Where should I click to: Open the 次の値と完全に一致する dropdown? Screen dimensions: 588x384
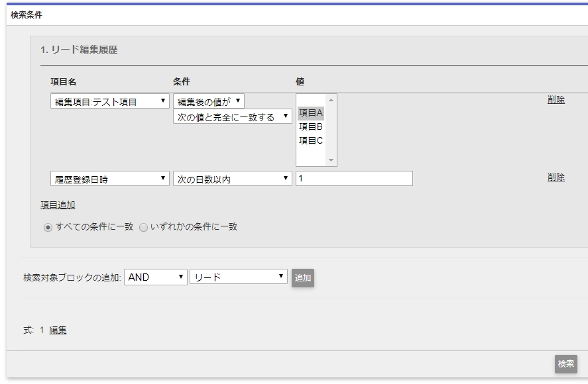coord(233,117)
